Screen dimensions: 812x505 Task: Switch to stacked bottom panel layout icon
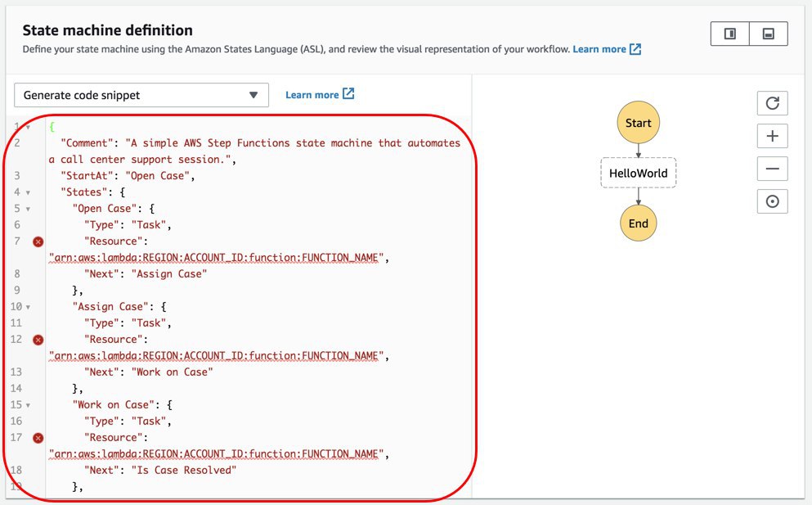769,34
